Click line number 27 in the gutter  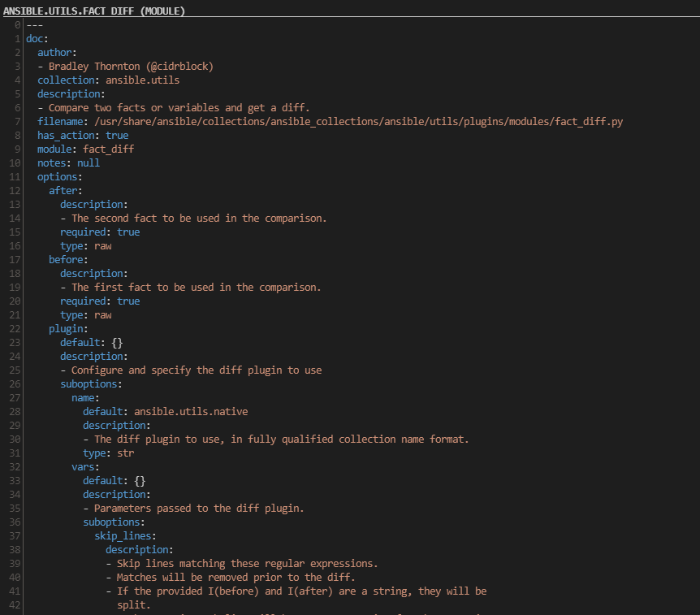point(14,397)
